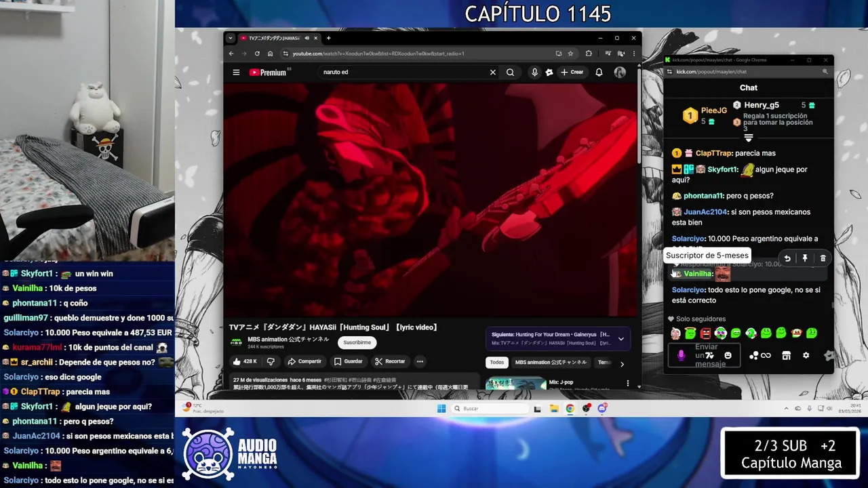Image resolution: width=868 pixels, height=488 pixels.
Task: Click the browser home button
Action: click(x=270, y=54)
